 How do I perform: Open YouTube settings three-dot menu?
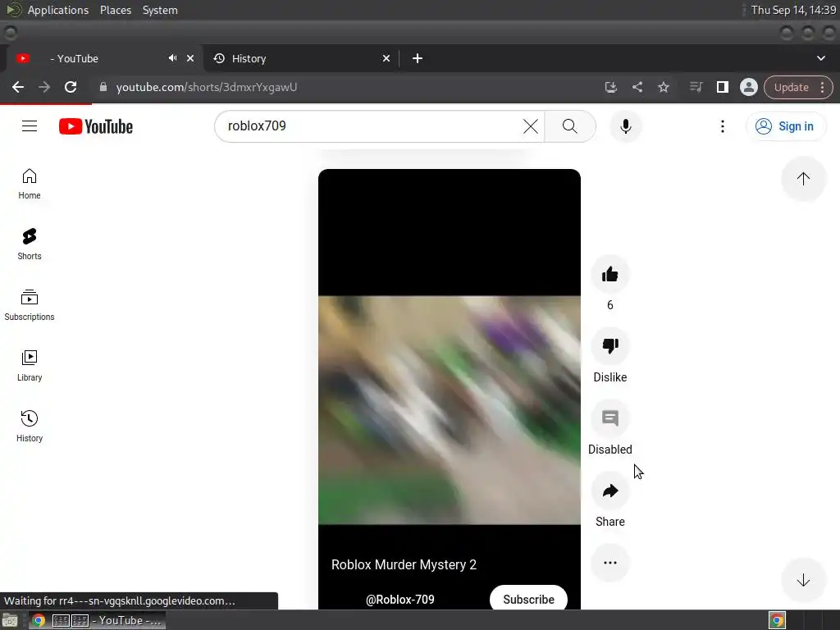(x=722, y=126)
